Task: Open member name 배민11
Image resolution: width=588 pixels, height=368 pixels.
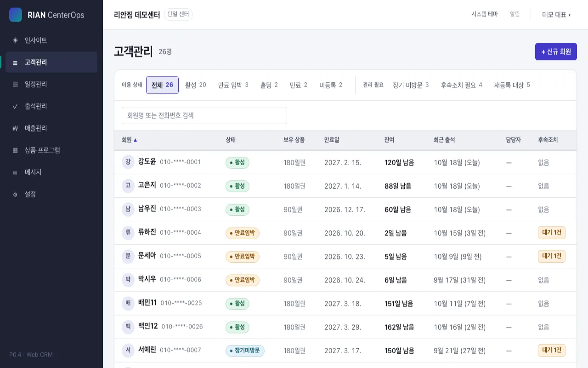Action: 147,303
